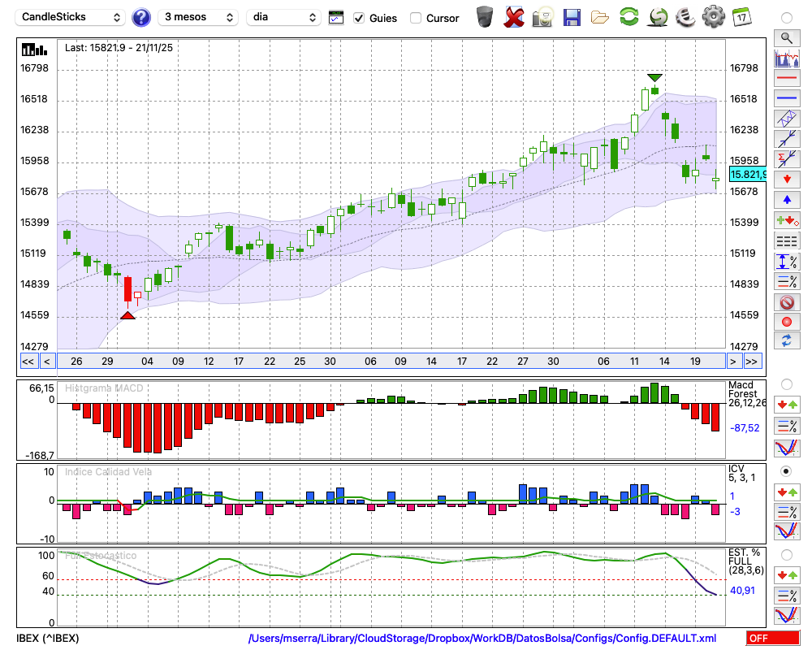
Task: Click MACD panel lines percent button
Action: 787,426
